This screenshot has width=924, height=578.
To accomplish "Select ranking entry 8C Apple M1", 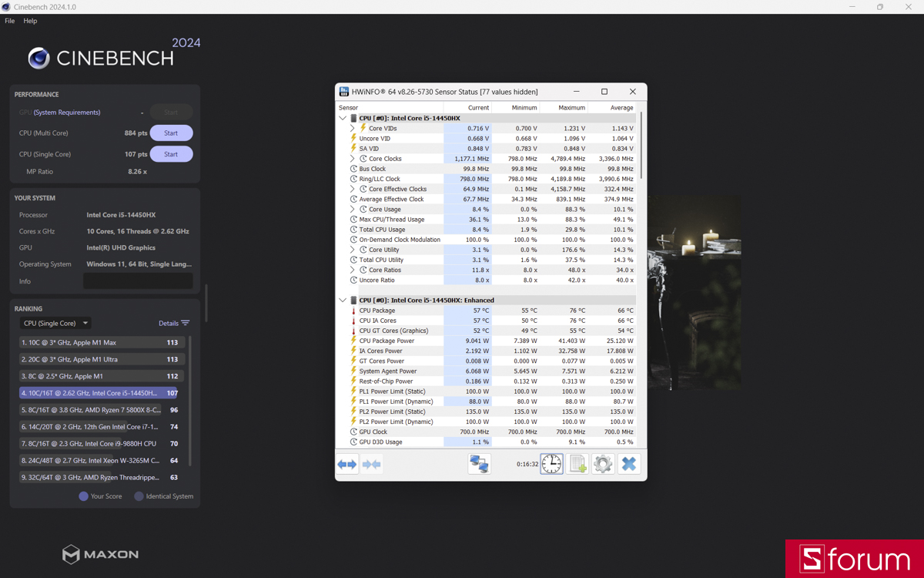I will (x=101, y=376).
